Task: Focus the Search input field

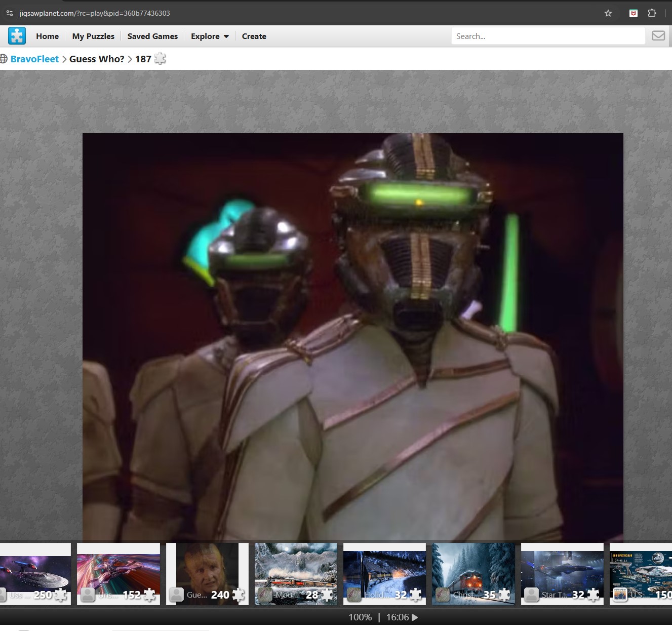Action: coord(548,36)
